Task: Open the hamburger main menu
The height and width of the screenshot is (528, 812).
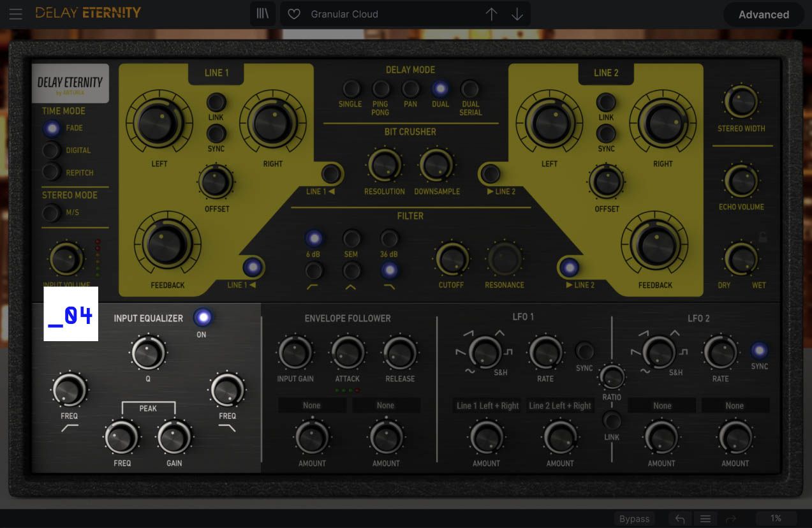Action: (x=15, y=13)
